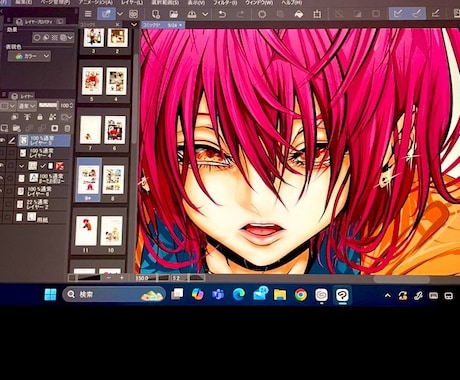This screenshot has width=460, height=380.
Task: Click the new file icon in command bar
Action: click(156, 14)
